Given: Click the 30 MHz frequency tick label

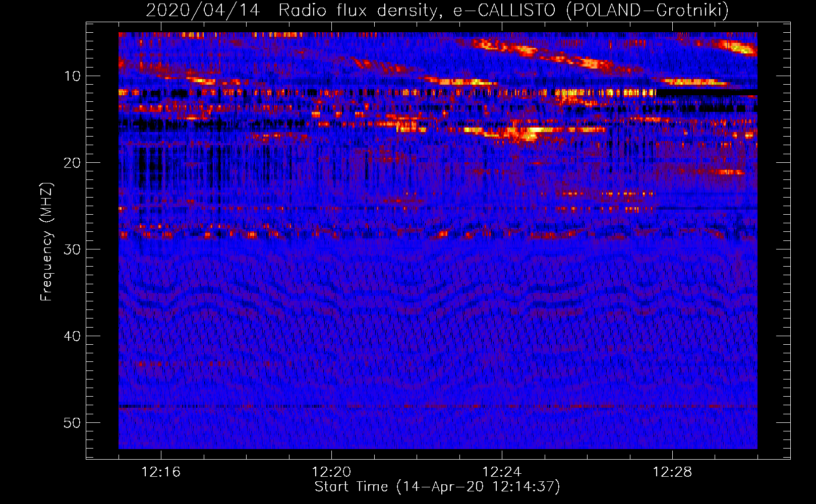Looking at the screenshot, I should pos(72,249).
